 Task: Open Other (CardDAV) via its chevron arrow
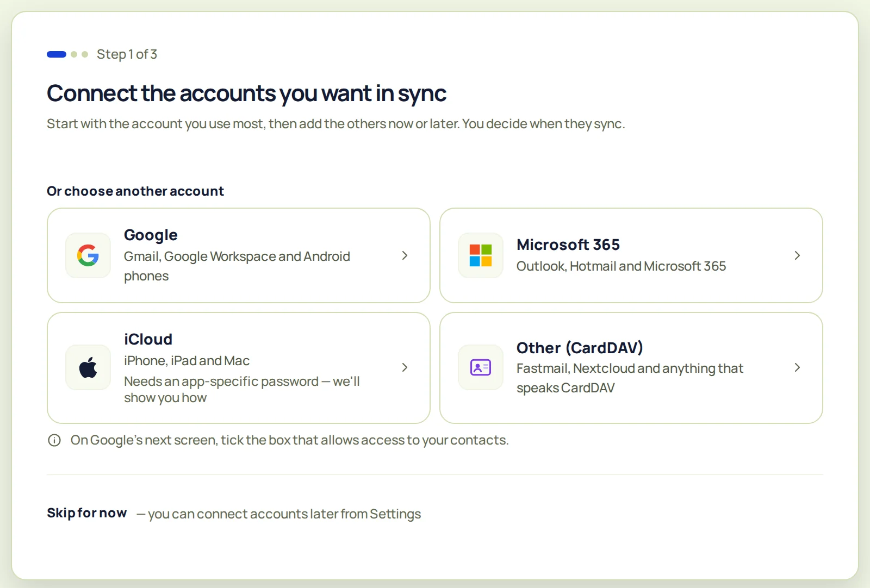(x=797, y=367)
